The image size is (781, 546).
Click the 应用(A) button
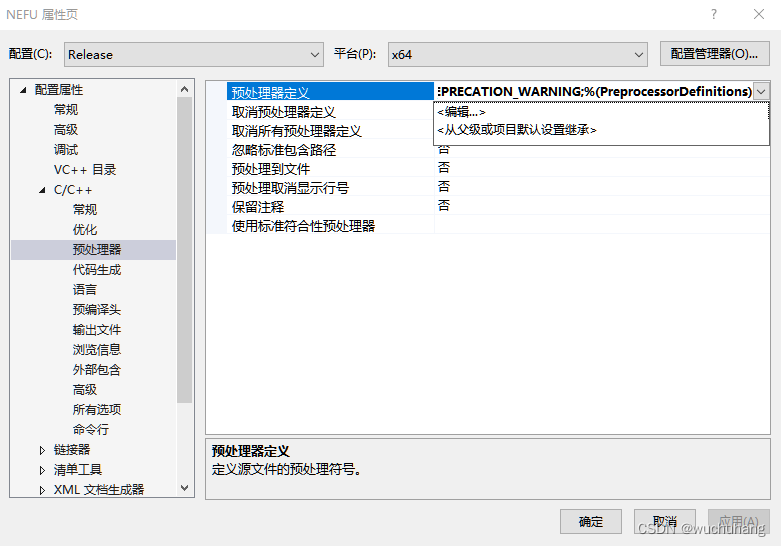[x=739, y=522]
